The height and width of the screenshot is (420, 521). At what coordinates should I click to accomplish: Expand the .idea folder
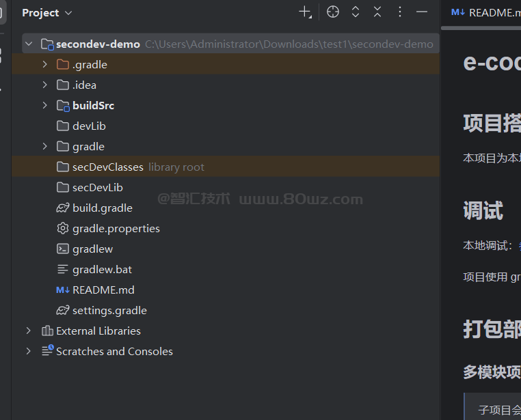click(45, 85)
